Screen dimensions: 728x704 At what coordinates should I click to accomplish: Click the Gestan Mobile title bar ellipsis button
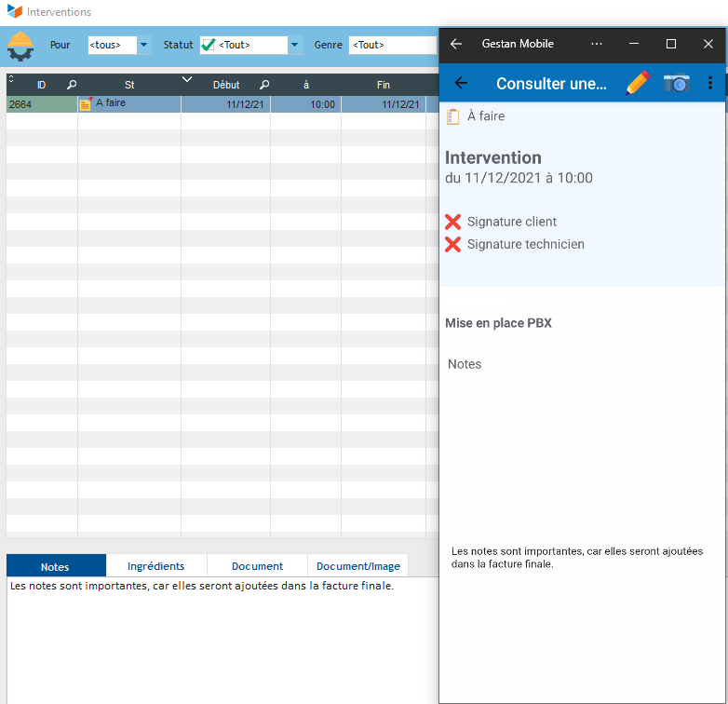[597, 44]
